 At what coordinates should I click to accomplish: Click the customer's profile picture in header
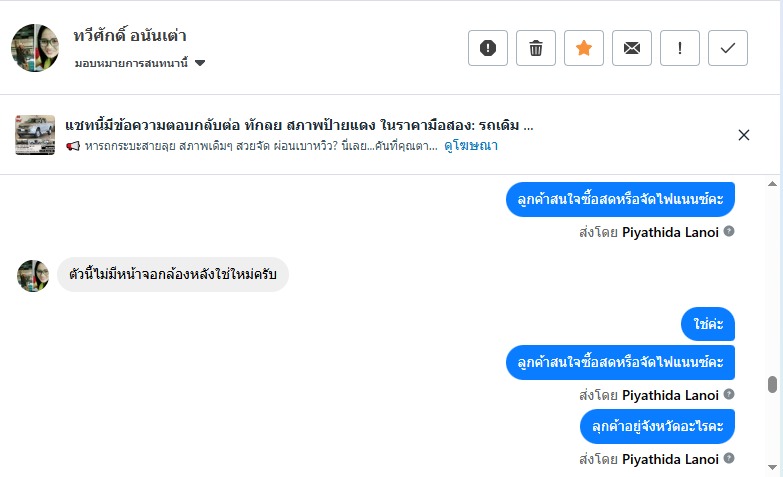pyautogui.click(x=35, y=48)
